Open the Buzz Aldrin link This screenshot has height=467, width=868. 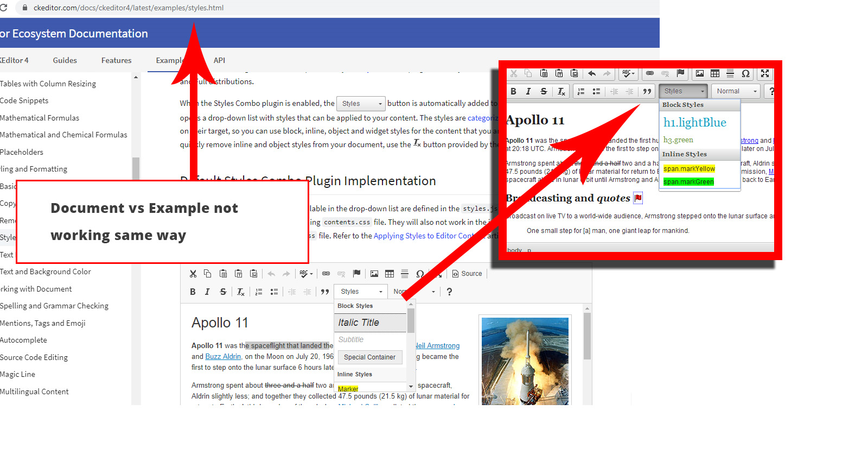(x=224, y=357)
